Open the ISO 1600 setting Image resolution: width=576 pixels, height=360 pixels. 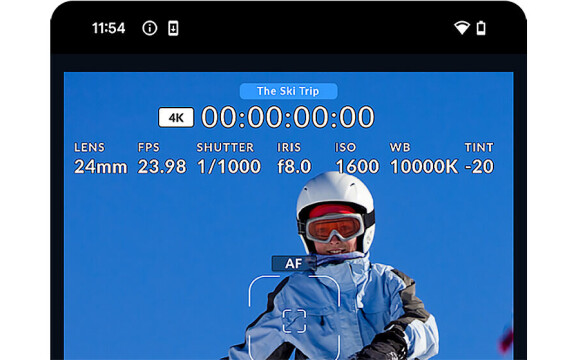[x=357, y=159]
